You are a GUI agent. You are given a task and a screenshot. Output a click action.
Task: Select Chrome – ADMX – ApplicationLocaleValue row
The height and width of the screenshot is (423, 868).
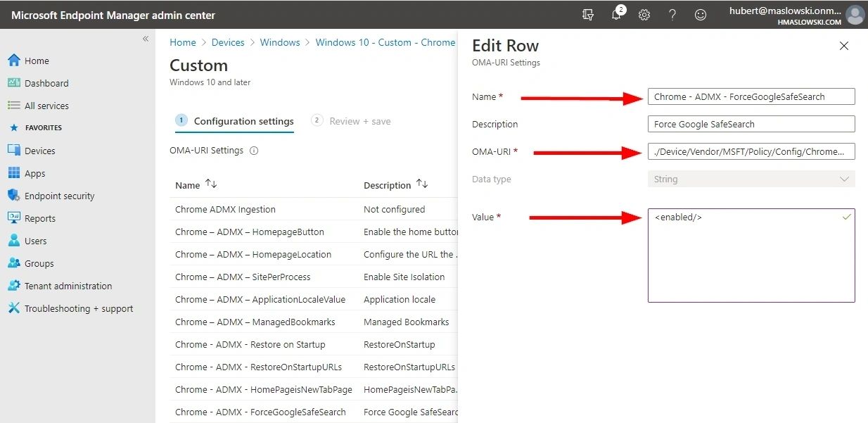point(313,299)
